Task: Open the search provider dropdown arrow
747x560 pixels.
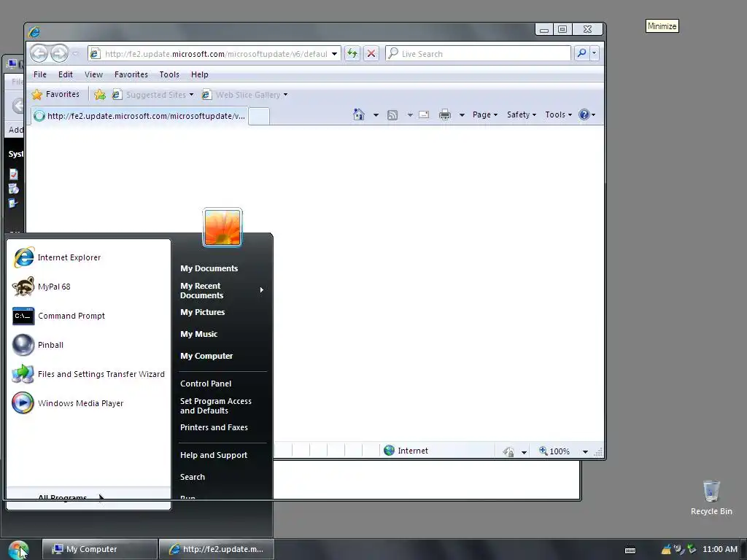Action: (594, 53)
